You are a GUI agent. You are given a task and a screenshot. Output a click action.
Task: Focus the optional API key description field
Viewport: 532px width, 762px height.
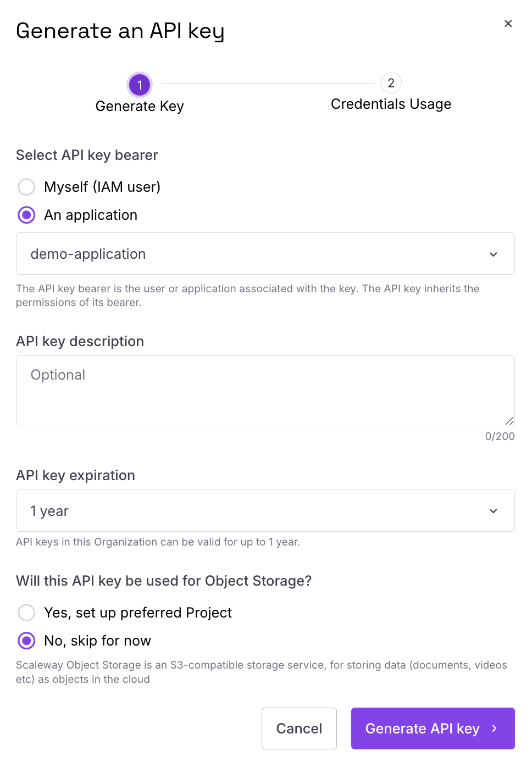coord(265,391)
